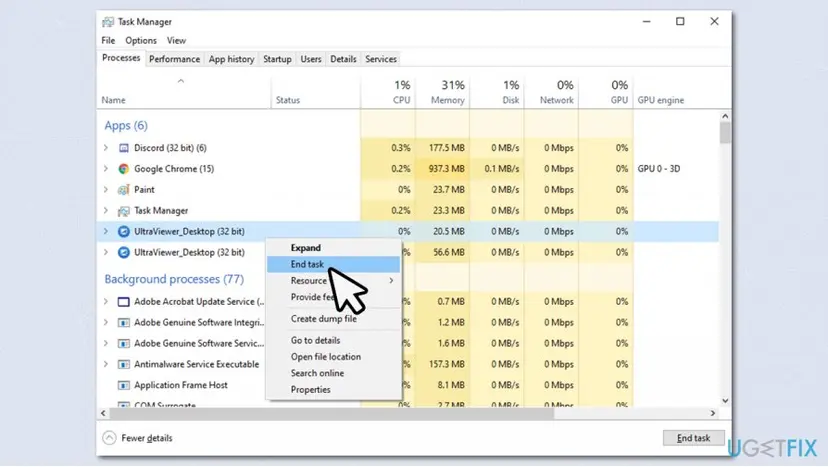828x467 pixels.
Task: Click the vertical scrollbar up arrow
Action: point(725,116)
